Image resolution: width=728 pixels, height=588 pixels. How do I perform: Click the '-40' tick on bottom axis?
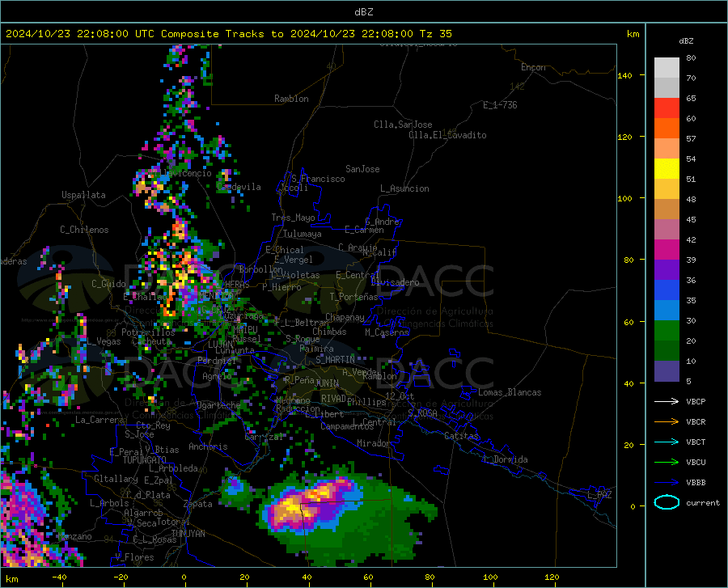[x=59, y=577]
